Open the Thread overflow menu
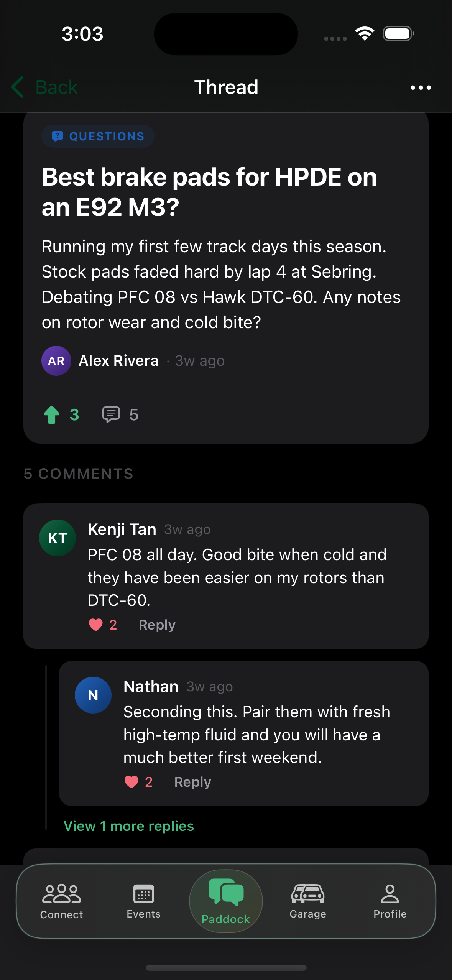The image size is (452, 980). point(421,87)
